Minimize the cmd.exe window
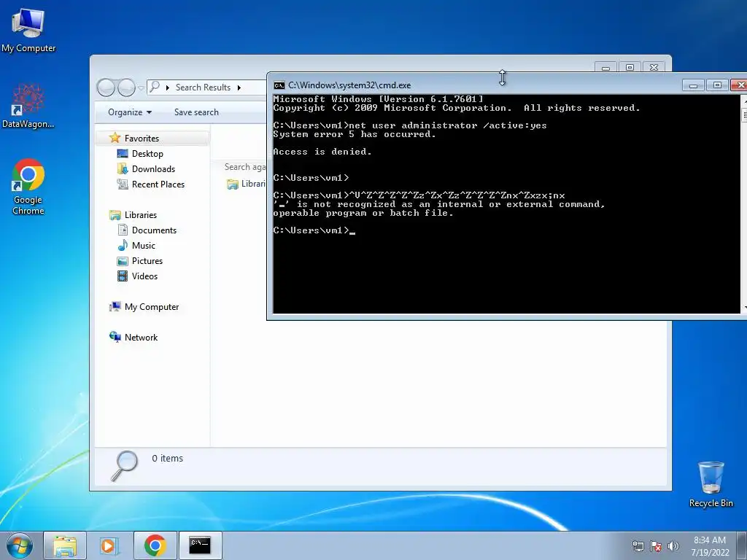This screenshot has height=560, width=747. pyautogui.click(x=694, y=85)
